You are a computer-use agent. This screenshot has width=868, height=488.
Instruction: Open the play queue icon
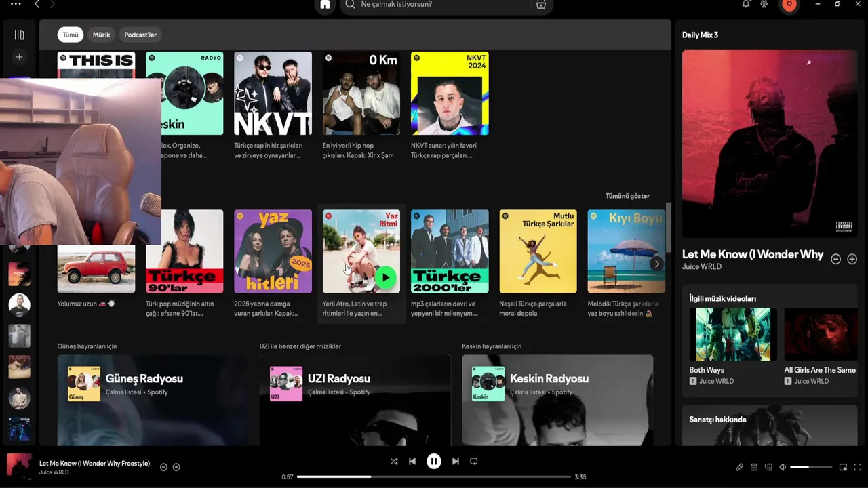(x=754, y=467)
